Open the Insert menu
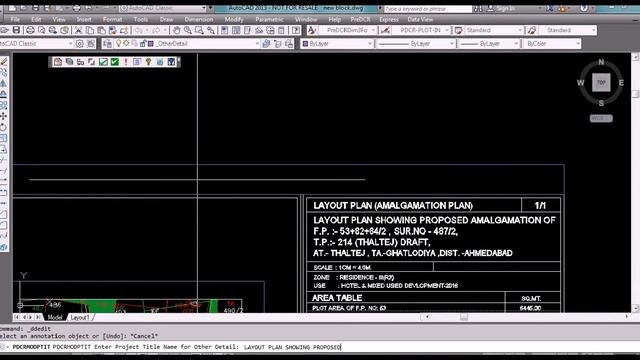The image size is (640, 360). coord(84,19)
